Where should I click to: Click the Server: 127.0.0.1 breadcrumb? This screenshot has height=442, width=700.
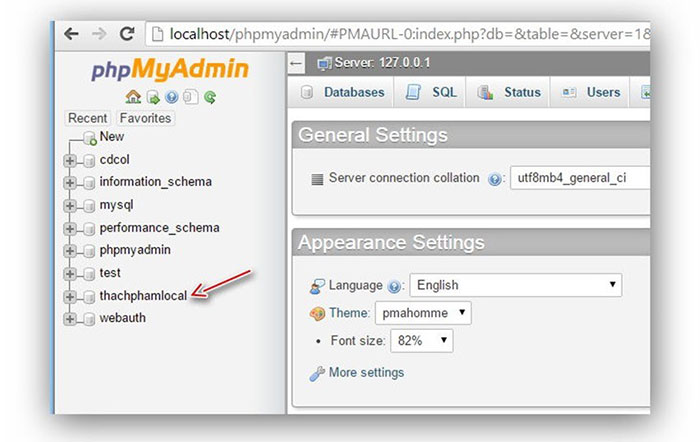coord(383,63)
